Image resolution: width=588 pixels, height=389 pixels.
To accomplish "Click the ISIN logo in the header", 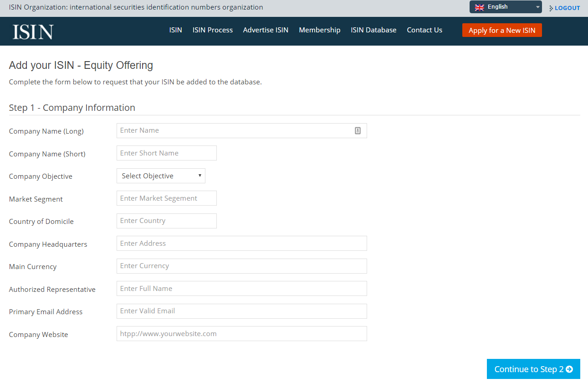I will [33, 32].
